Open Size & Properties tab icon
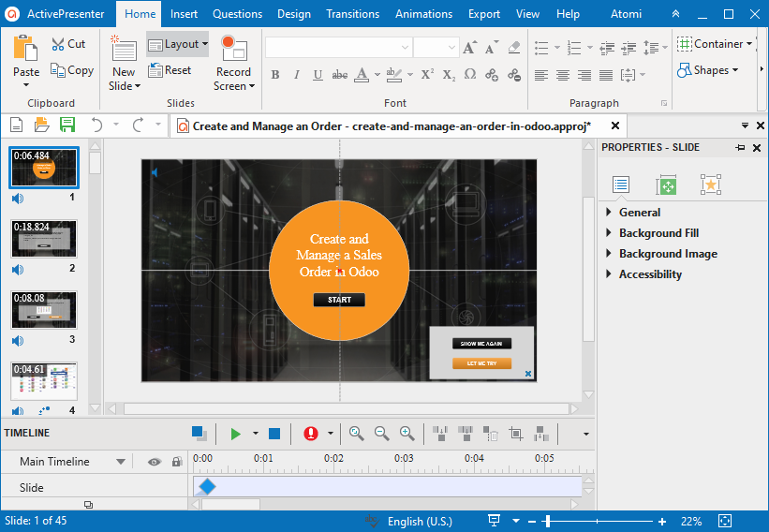Viewport: 769px width, 532px height. point(666,185)
